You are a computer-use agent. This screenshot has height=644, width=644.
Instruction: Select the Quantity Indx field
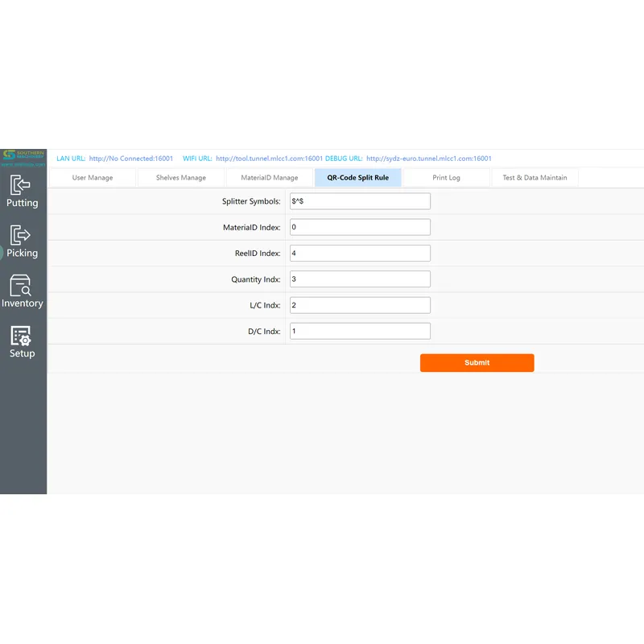pyautogui.click(x=360, y=279)
